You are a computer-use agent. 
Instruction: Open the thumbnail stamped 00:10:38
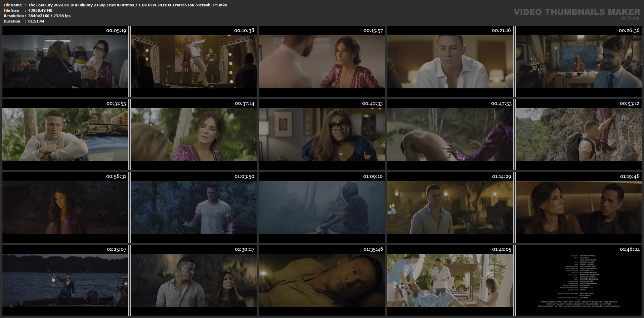[194, 62]
